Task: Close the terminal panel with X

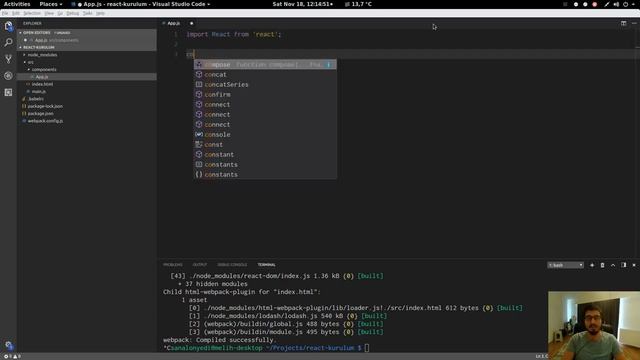Action: (x=634, y=265)
